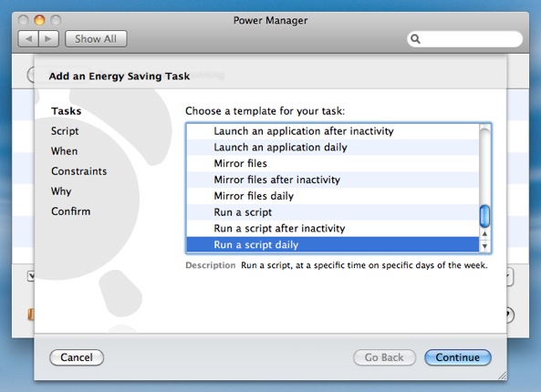Select the Constraints step in sidebar
The image size is (541, 392).
[x=79, y=171]
